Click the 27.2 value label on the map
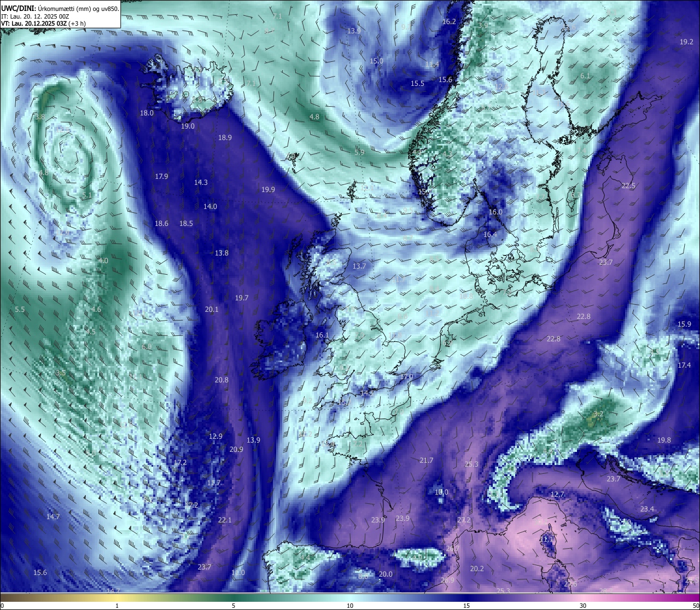 (x=464, y=520)
